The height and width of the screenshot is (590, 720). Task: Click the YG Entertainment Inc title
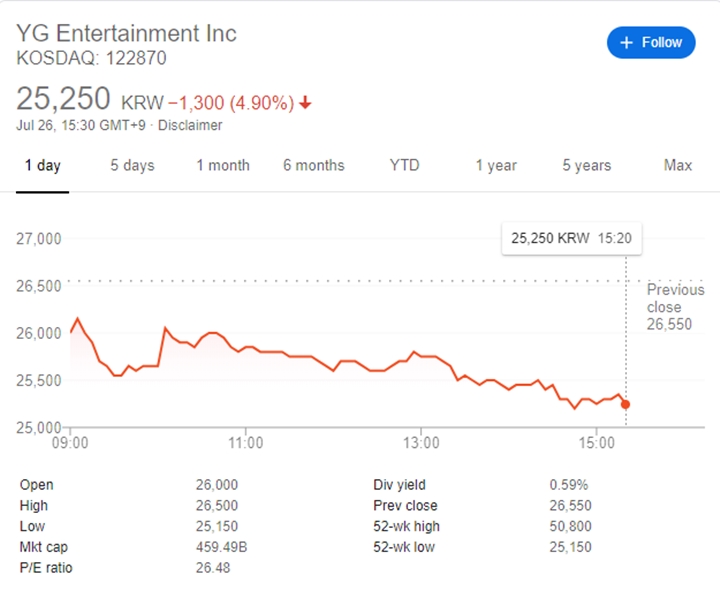(126, 34)
